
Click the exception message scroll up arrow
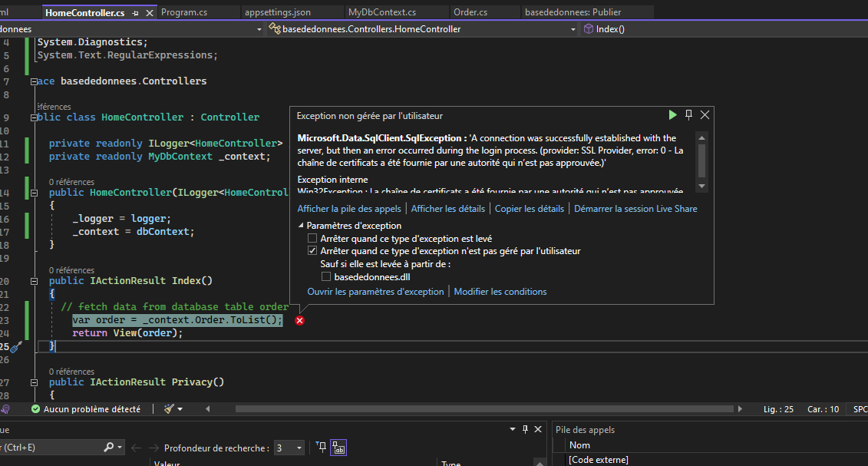[x=702, y=138]
